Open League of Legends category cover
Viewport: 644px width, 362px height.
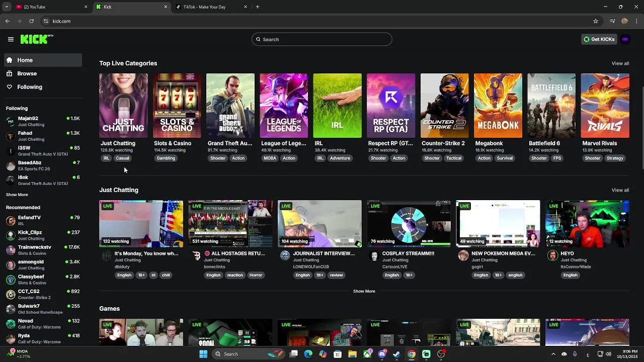pos(284,106)
